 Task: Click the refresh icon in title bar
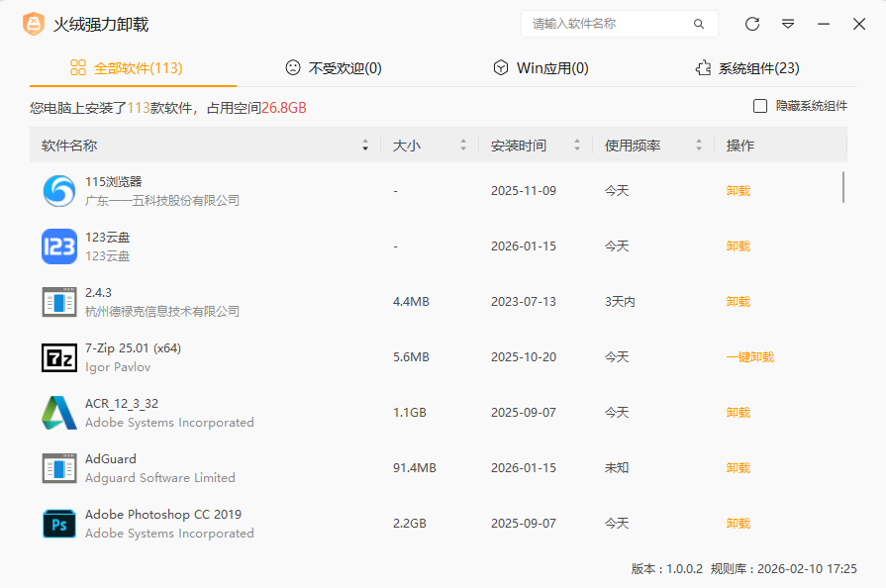(x=752, y=24)
